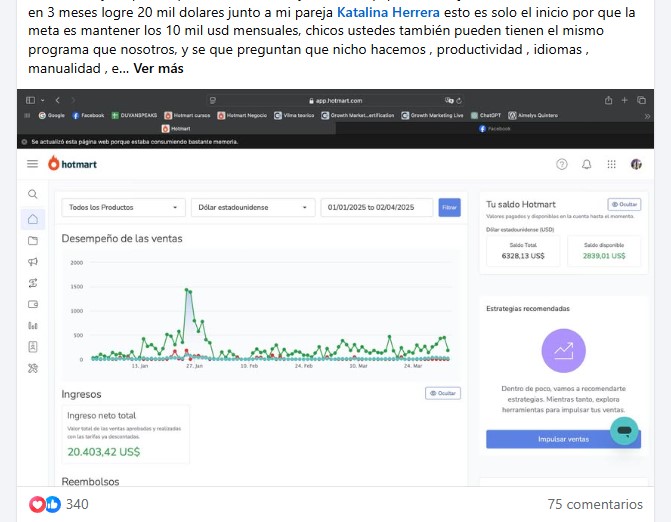The image size is (671, 522).
Task: Open the Dólar estadounidense currency dropdown
Action: click(253, 207)
